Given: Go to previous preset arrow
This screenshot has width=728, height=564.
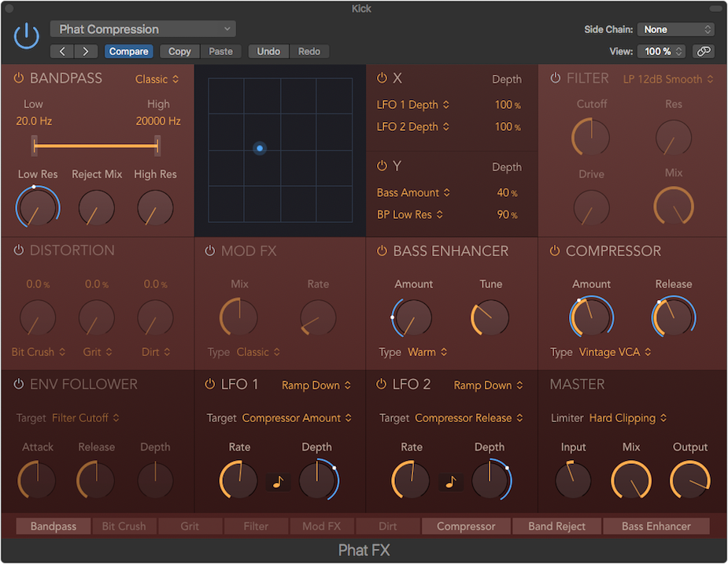Looking at the screenshot, I should 61,51.
